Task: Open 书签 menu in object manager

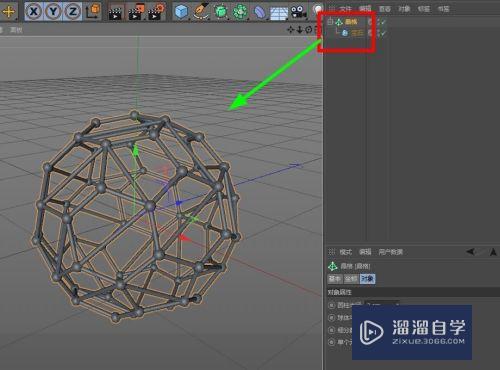Action: click(x=443, y=9)
